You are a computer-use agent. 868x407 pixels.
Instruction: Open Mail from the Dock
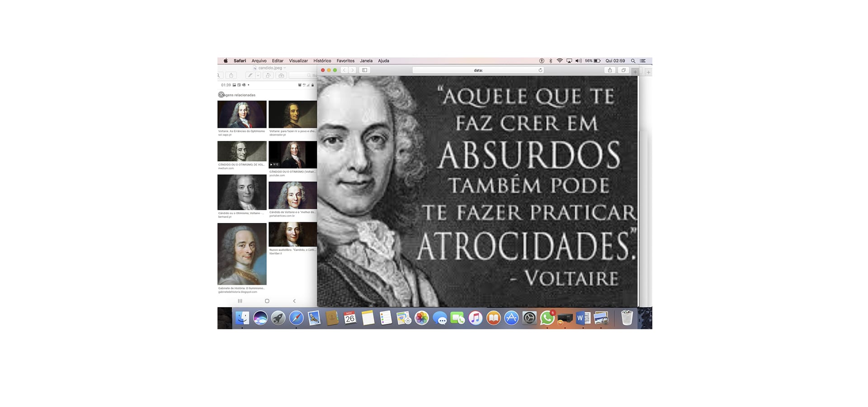(314, 318)
